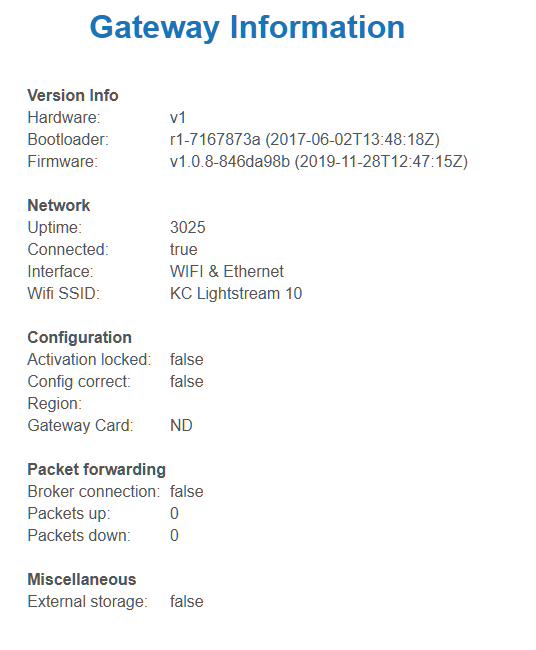Click the Gateway Card value ND
The height and width of the screenshot is (650, 536).
tap(181, 426)
